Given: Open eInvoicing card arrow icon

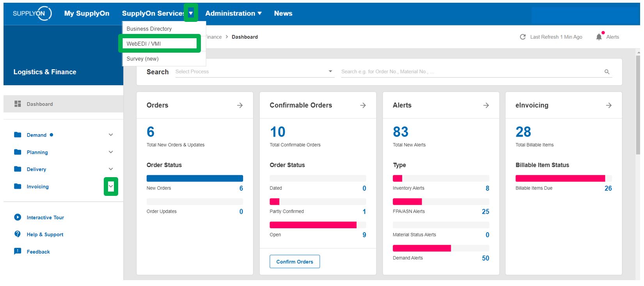Looking at the screenshot, I should (x=609, y=105).
